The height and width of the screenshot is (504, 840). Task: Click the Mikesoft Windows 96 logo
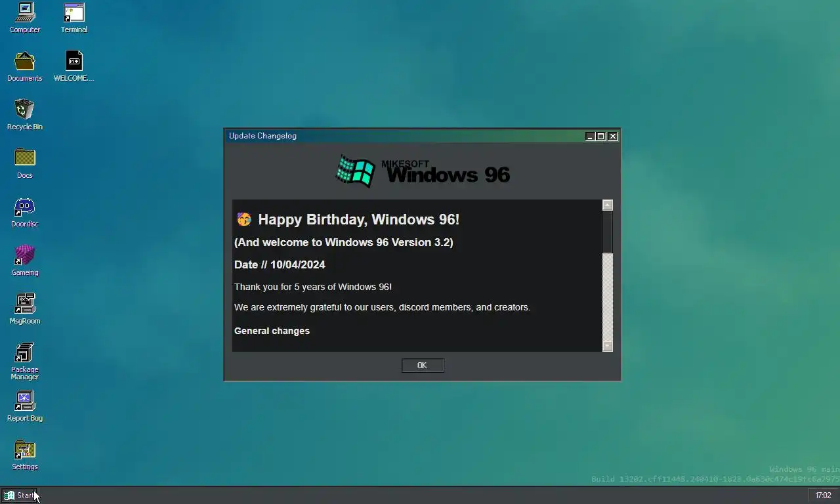[x=423, y=171]
